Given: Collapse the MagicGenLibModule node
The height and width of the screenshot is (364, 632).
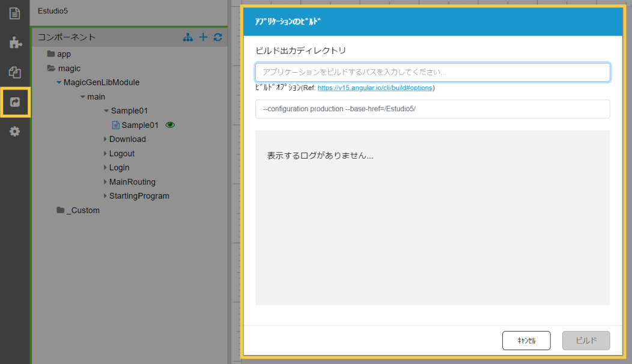Looking at the screenshot, I should (59, 82).
